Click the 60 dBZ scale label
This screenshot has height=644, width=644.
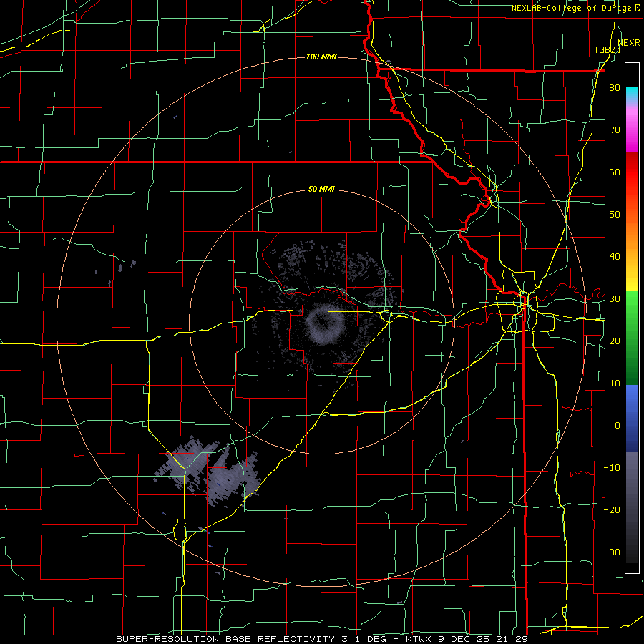(x=615, y=172)
